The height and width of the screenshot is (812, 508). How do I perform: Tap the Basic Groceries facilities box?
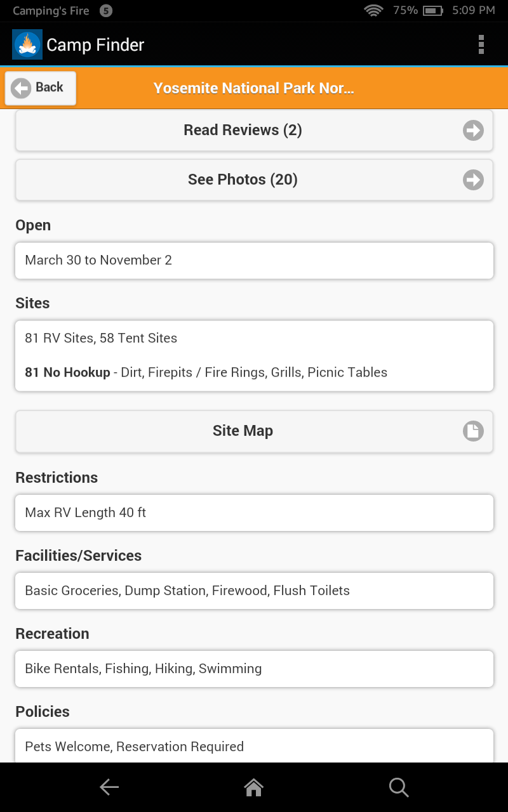pos(254,591)
